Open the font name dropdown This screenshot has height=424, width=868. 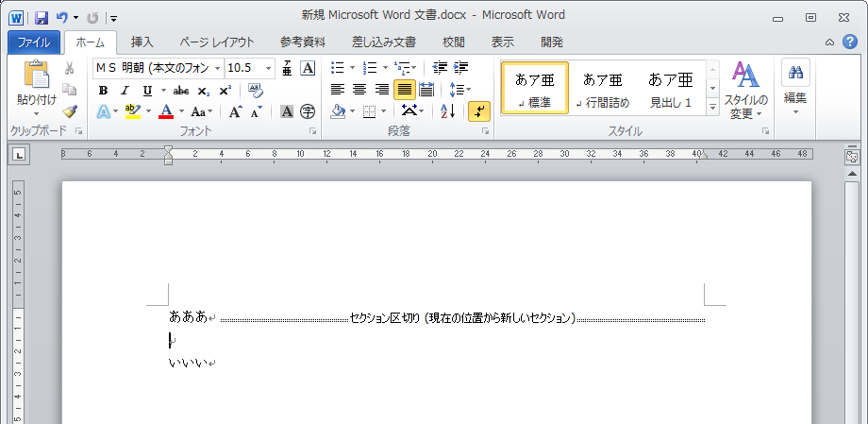click(218, 68)
